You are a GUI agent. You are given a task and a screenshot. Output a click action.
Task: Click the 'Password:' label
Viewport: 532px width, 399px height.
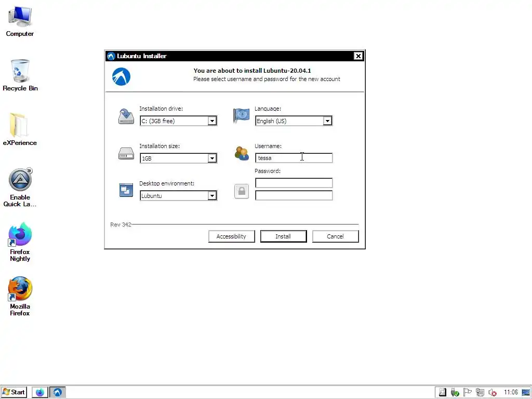(268, 171)
